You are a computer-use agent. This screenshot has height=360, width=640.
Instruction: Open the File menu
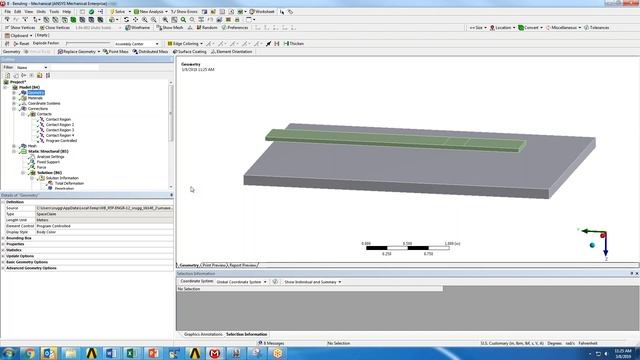(x=7, y=12)
